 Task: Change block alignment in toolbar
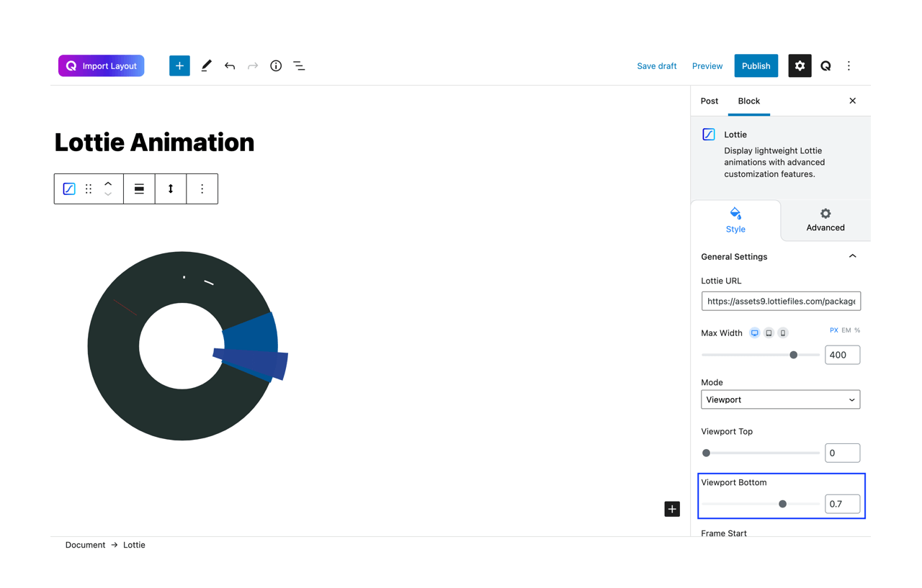[x=139, y=189]
